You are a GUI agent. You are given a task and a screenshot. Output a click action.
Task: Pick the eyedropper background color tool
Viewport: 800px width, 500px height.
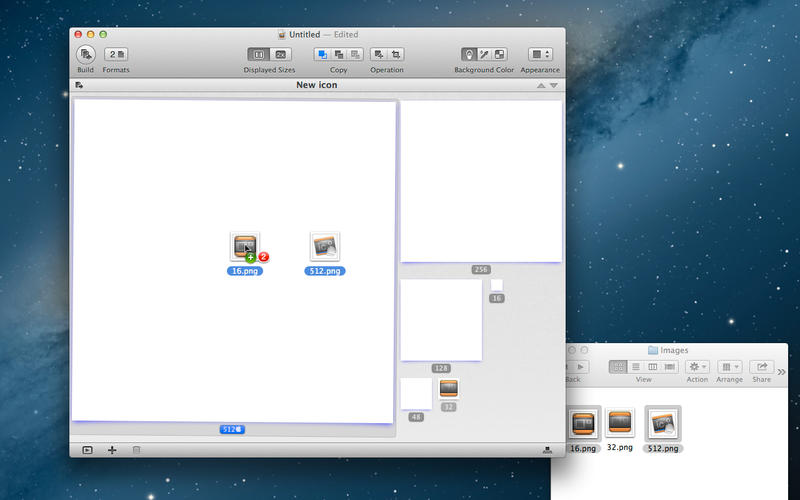tap(484, 54)
